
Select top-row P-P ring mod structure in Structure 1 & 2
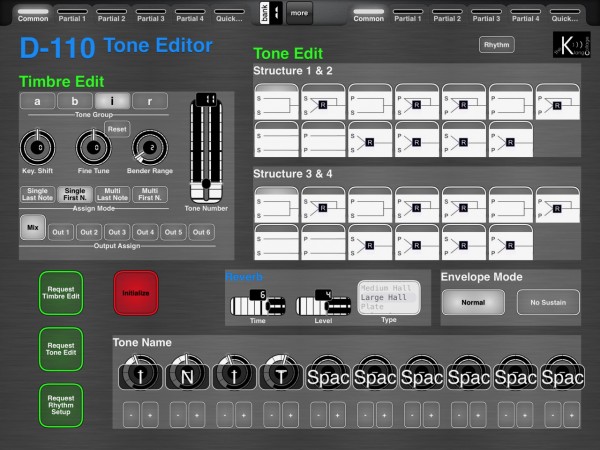click(x=558, y=102)
